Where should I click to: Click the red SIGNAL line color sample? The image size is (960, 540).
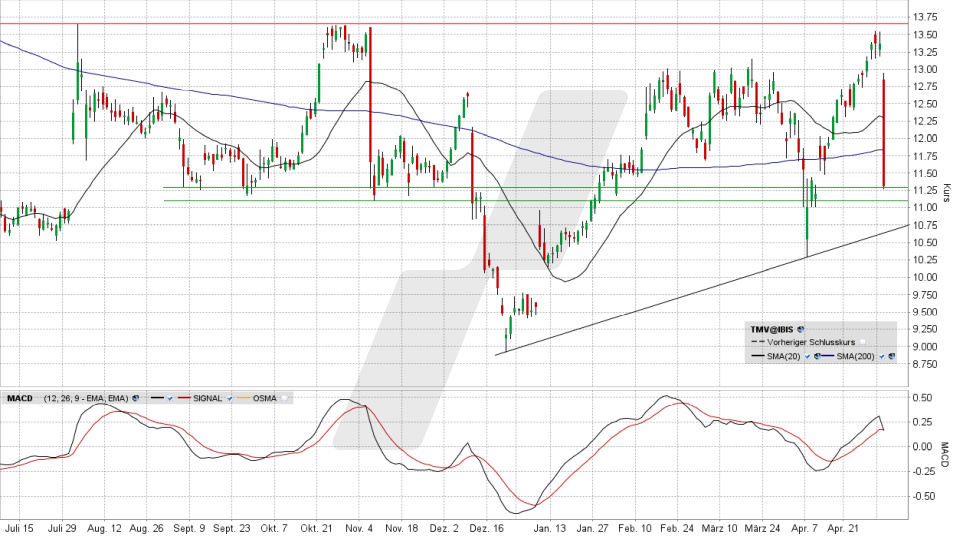point(186,397)
